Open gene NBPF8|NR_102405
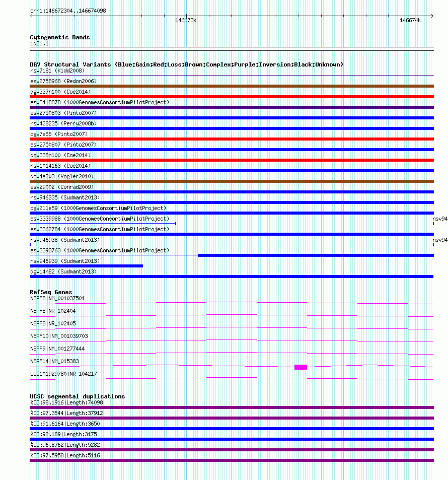 point(53,323)
